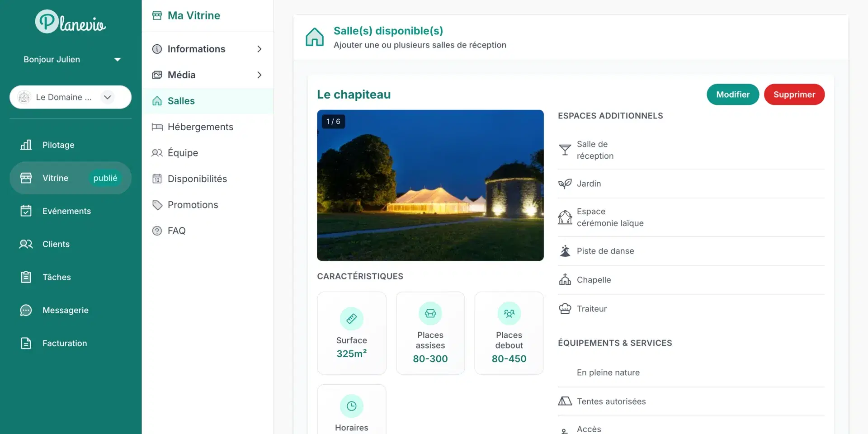Click the 325m² surface value
Screen dimensions: 868x434
(x=351, y=354)
